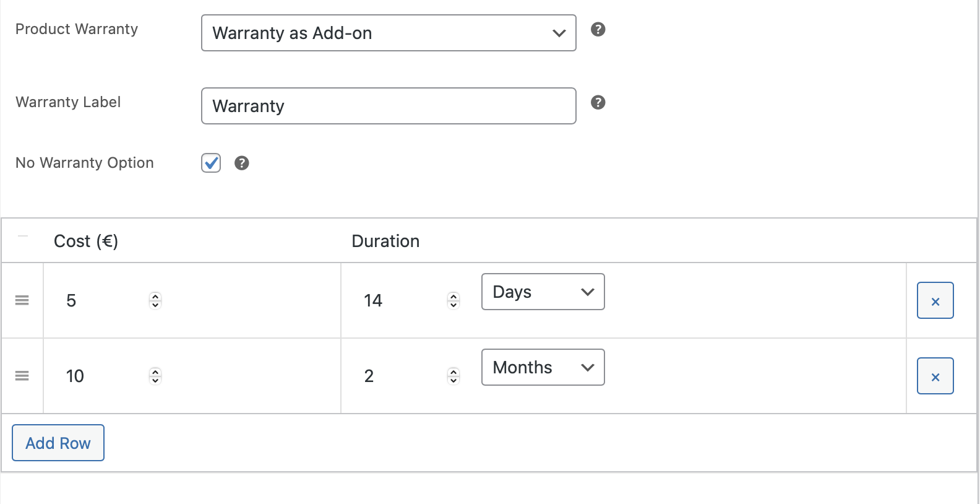Click help icon beside Warranty Label field
980x504 pixels.
point(598,102)
